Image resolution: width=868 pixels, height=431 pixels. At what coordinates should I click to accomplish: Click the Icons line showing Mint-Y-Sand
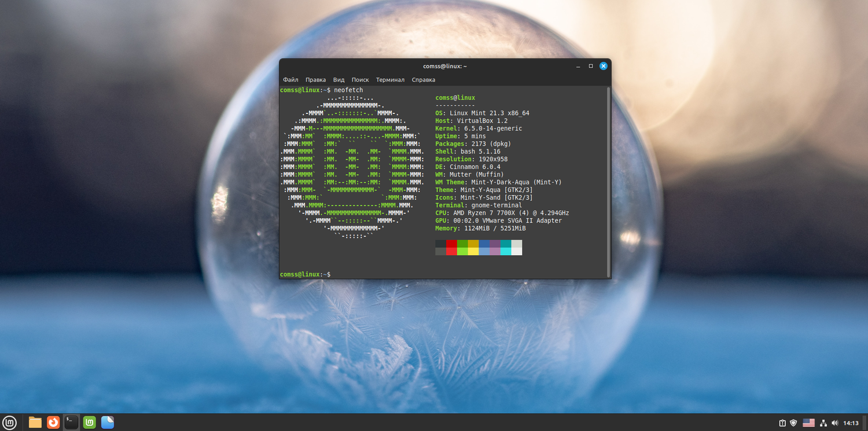484,198
